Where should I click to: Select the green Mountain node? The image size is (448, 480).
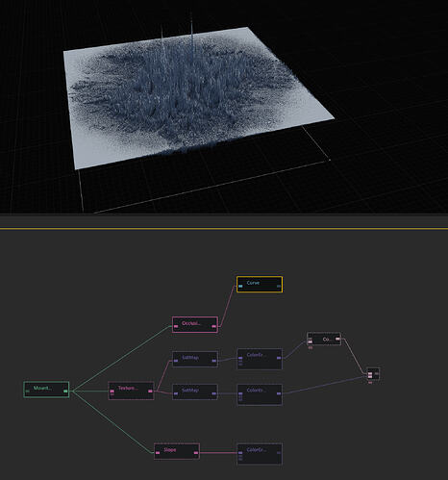point(46,390)
